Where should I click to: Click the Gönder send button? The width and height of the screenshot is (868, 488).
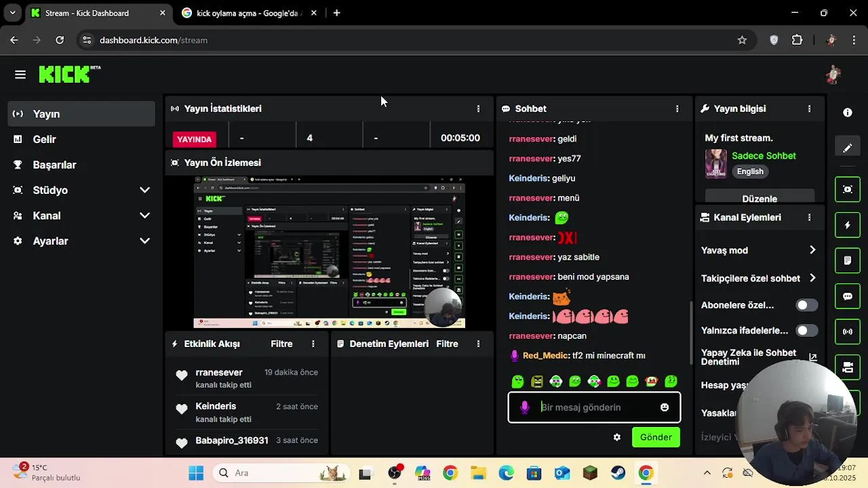coord(656,437)
